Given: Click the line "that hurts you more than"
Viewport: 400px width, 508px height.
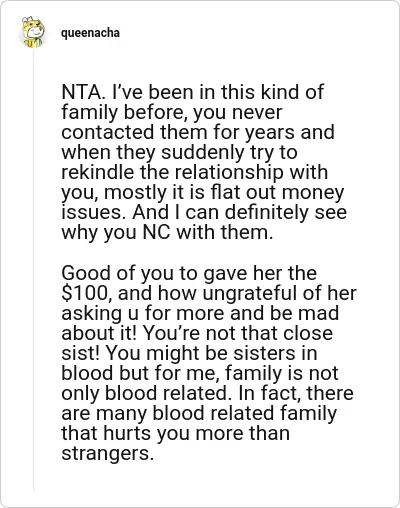Looking at the screenshot, I should (x=175, y=433).
